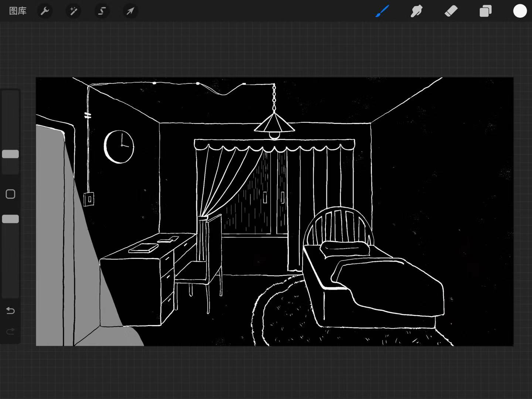
Task: Redo the last undone stroke
Action: [x=10, y=331]
